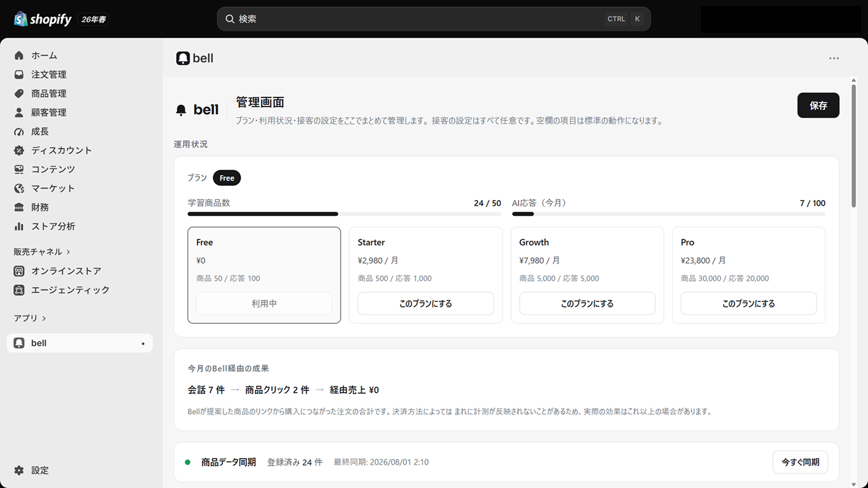868x488 pixels.
Task: Click the ¥7,980 / 月 Growth price
Action: pos(540,260)
